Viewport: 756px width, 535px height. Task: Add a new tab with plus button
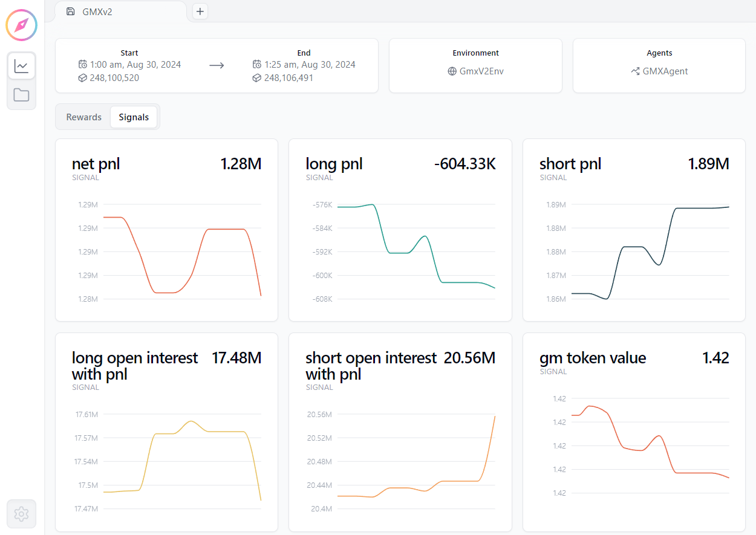coord(200,11)
